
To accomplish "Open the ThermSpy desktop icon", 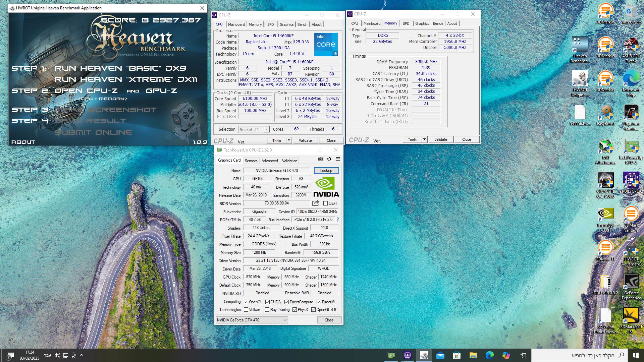I will tap(606, 219).
